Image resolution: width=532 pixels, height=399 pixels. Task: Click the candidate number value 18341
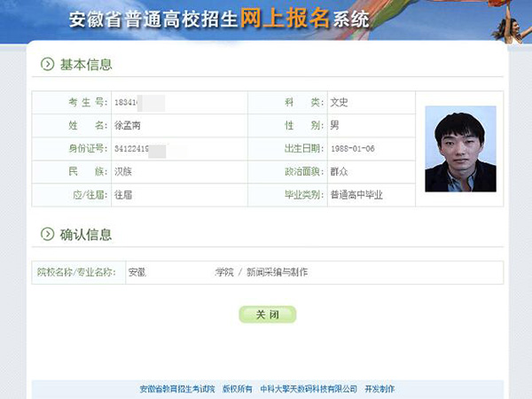click(126, 103)
